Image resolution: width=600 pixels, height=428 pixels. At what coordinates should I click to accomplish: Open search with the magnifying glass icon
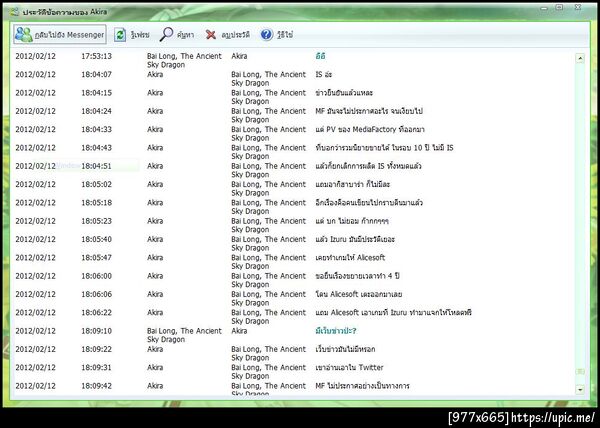(x=166, y=34)
